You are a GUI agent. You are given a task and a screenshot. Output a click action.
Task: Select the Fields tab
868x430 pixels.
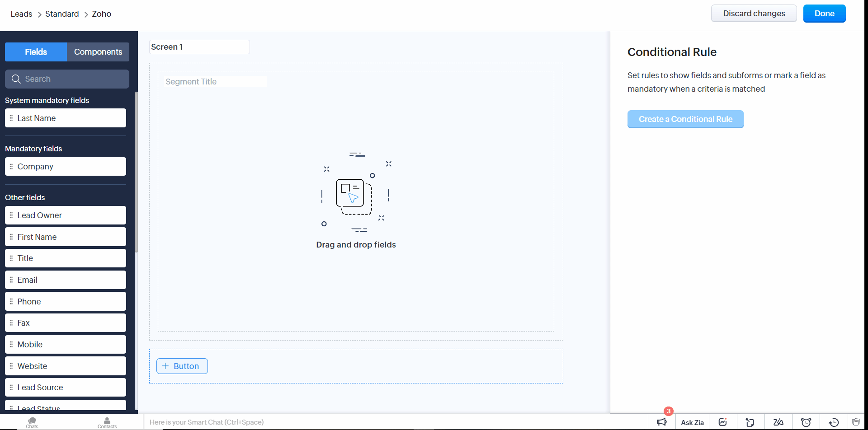tap(36, 52)
